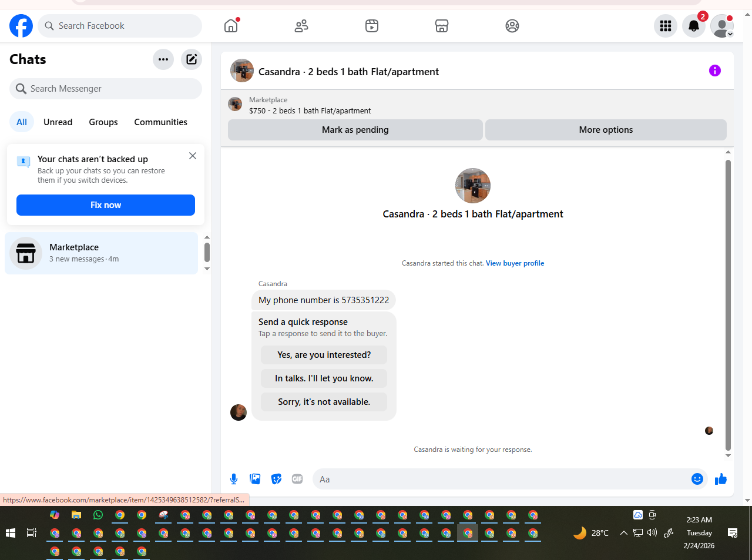752x560 pixels.
Task: Open the Chats options three-dots button
Action: (163, 59)
